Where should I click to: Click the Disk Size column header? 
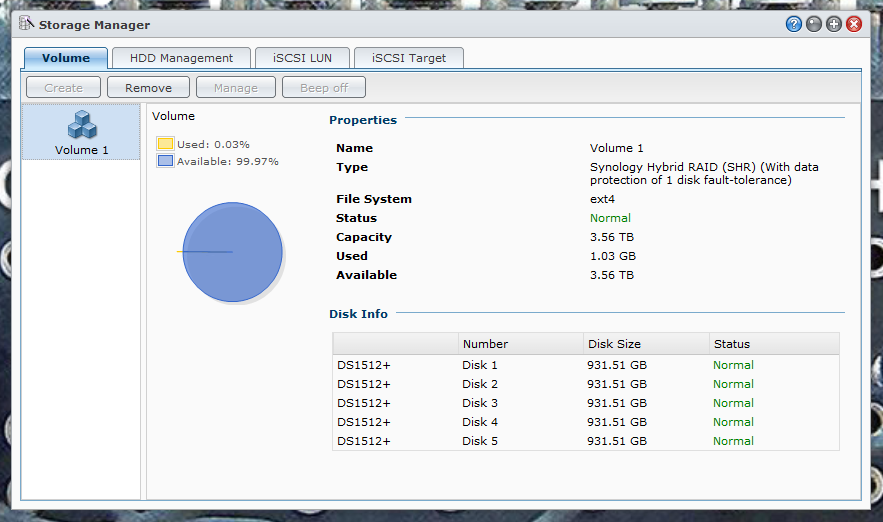tap(646, 343)
